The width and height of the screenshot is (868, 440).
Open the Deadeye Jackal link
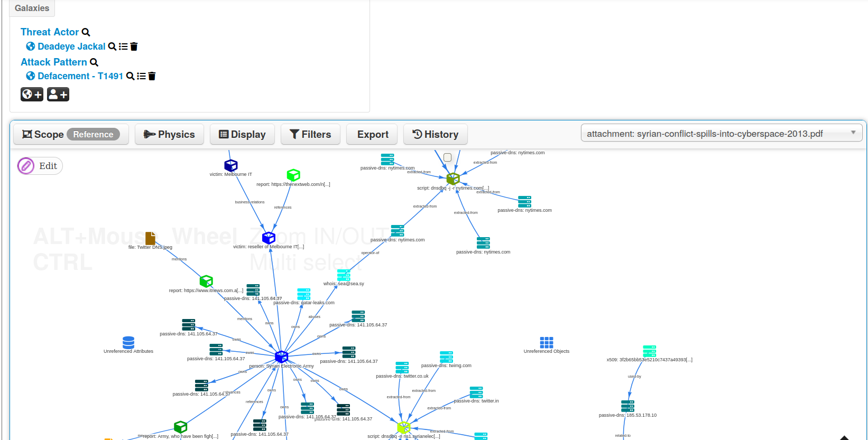(x=71, y=46)
